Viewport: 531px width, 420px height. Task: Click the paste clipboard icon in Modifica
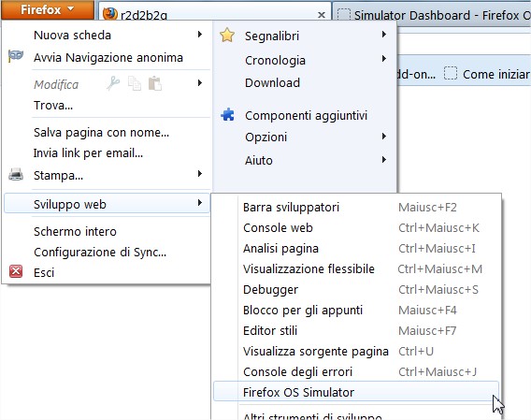click(155, 83)
